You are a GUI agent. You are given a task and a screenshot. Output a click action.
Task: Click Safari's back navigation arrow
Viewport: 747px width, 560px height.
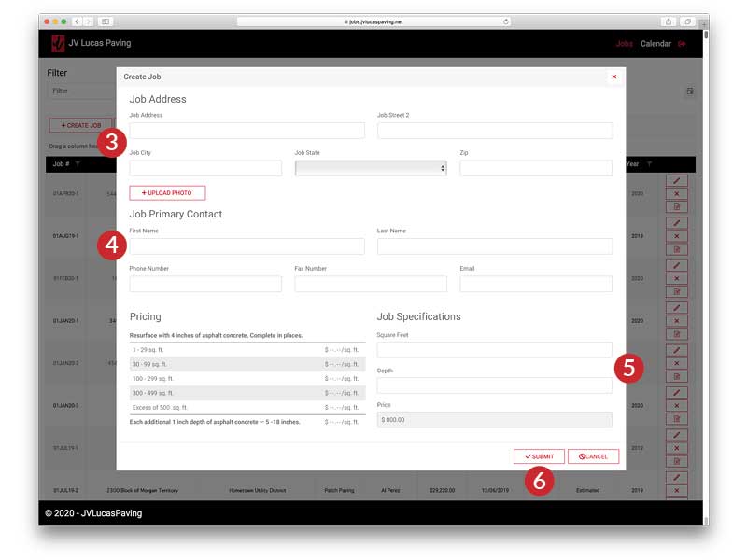(78, 21)
